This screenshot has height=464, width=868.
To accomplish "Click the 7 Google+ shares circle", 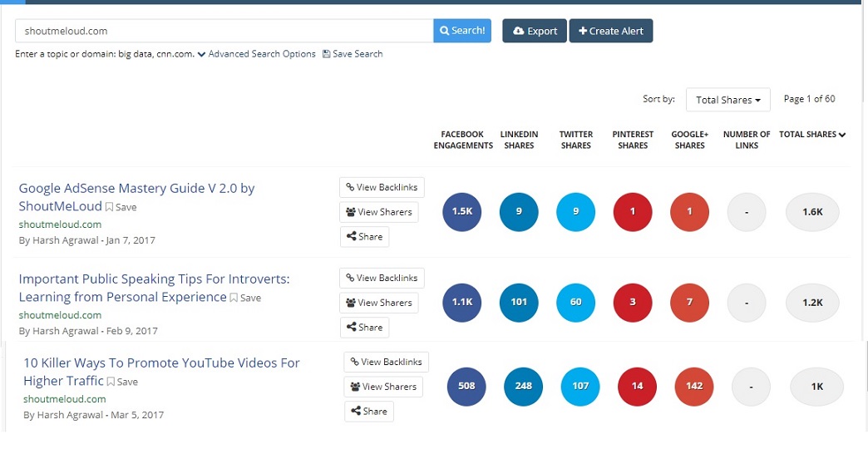I will coord(690,303).
